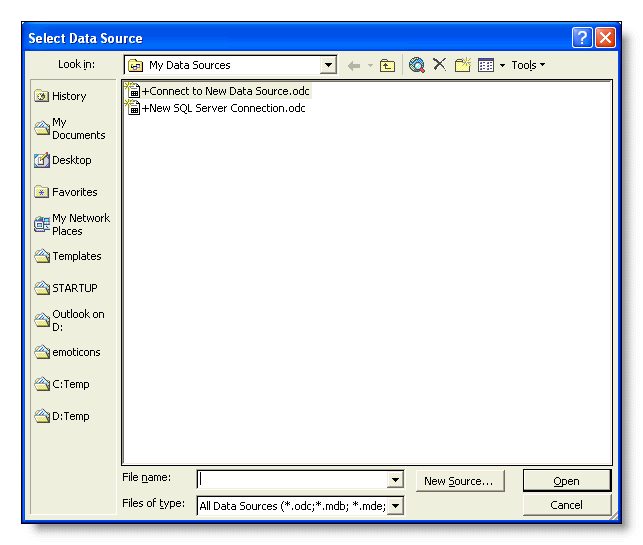The width and height of the screenshot is (643, 545).
Task: Click the History icon in Places bar
Action: pyautogui.click(x=41, y=96)
